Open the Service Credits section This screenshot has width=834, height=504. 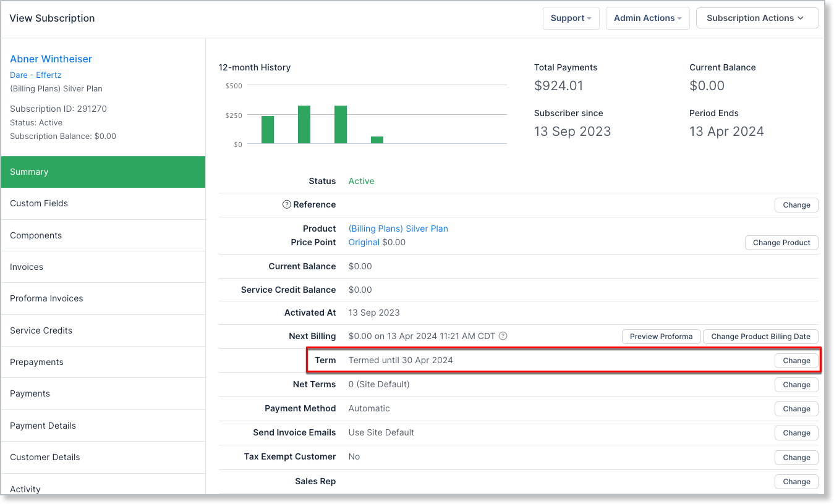pos(41,330)
